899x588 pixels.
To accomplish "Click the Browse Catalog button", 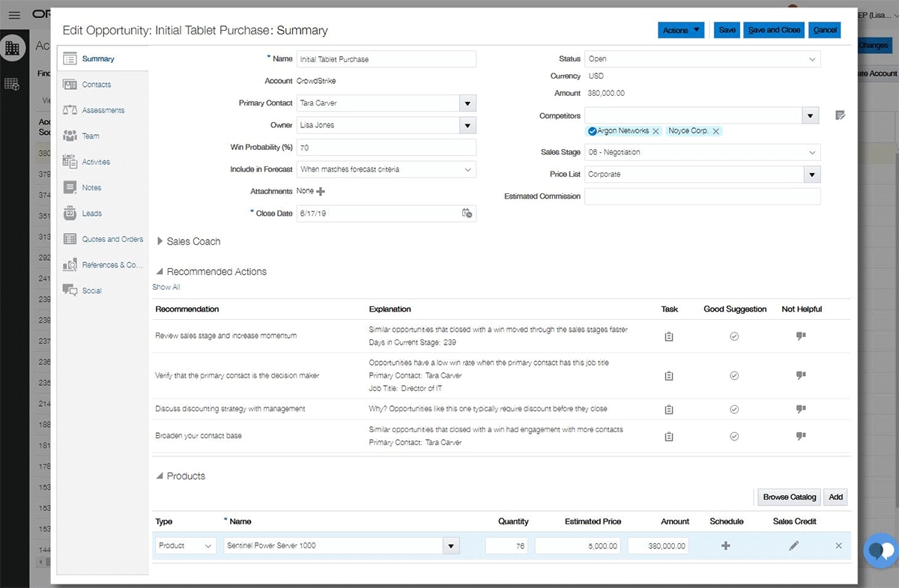I will [790, 497].
